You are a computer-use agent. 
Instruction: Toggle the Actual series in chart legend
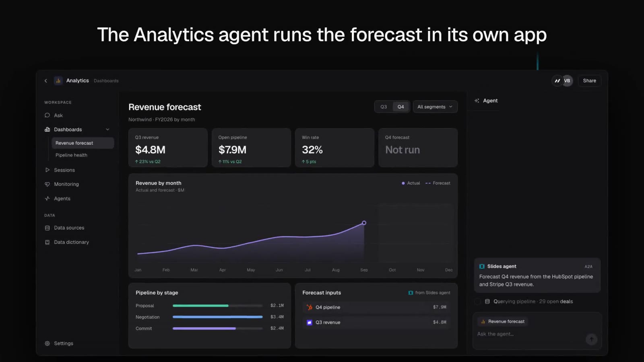411,183
